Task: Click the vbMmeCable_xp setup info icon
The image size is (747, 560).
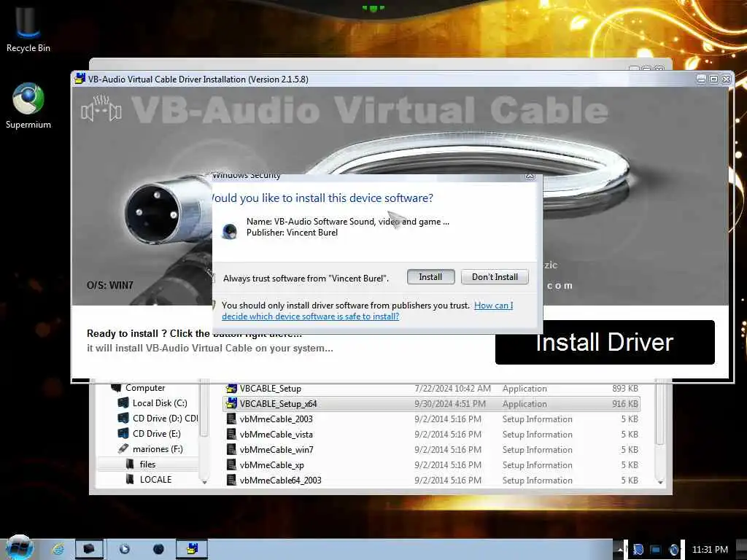Action: pyautogui.click(x=231, y=464)
